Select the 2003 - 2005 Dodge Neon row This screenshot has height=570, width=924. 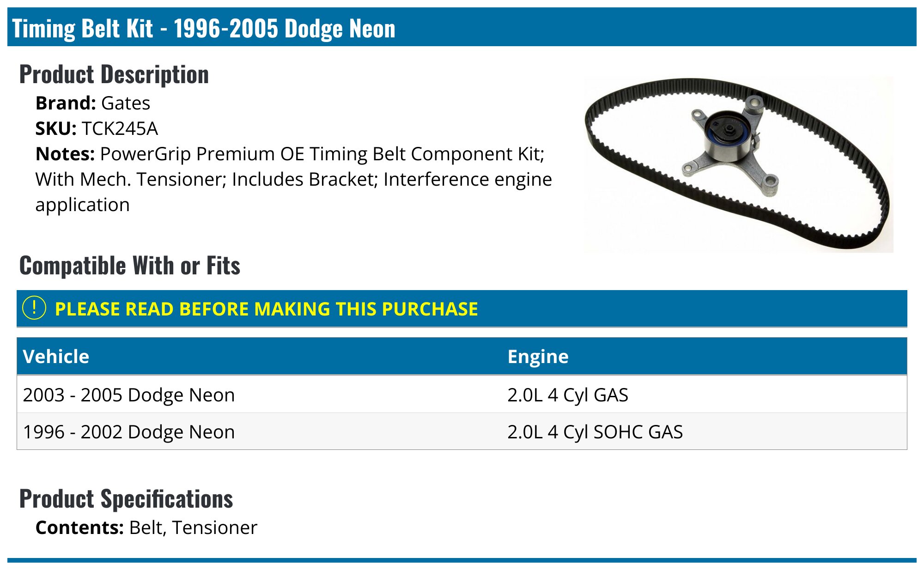pyautogui.click(x=129, y=395)
